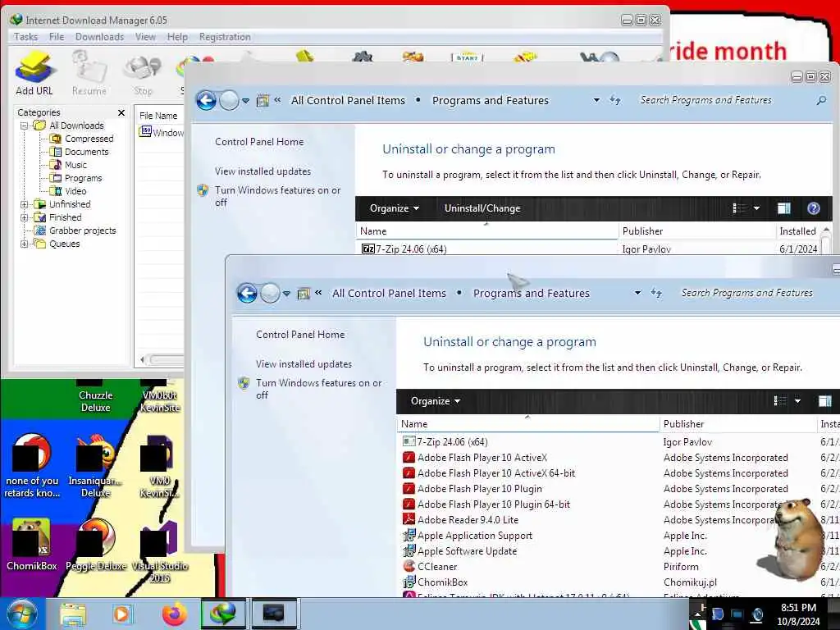Open address bar dropdown in front window

pyautogui.click(x=637, y=293)
